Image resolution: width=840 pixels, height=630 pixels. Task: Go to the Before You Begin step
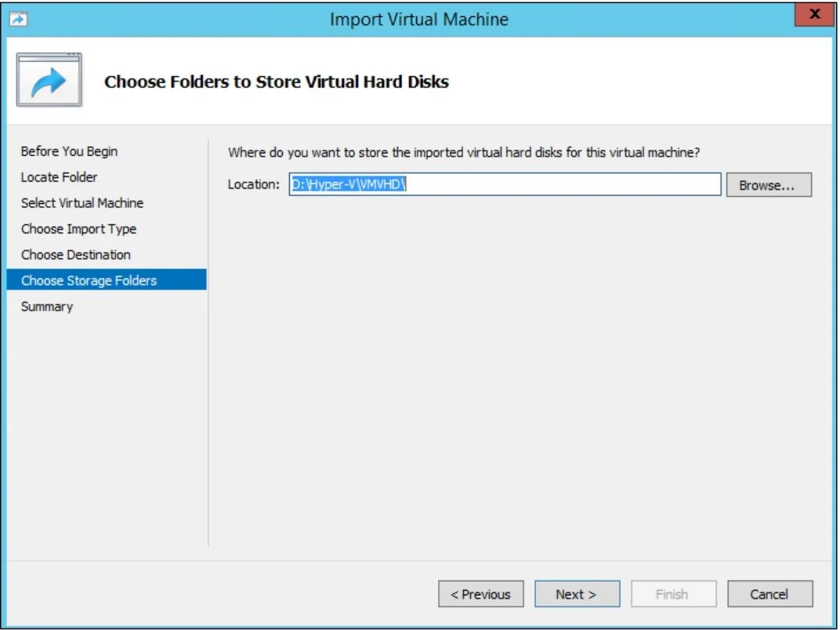point(69,151)
